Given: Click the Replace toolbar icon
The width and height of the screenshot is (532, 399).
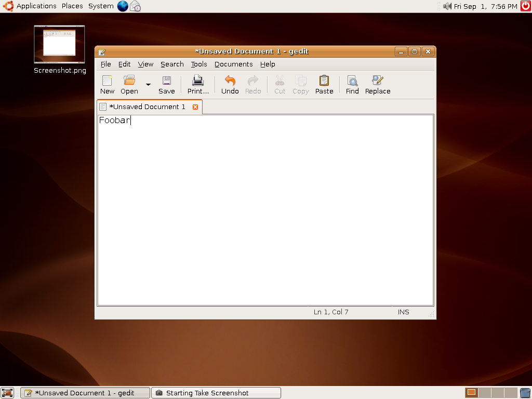Looking at the screenshot, I should pos(377,85).
